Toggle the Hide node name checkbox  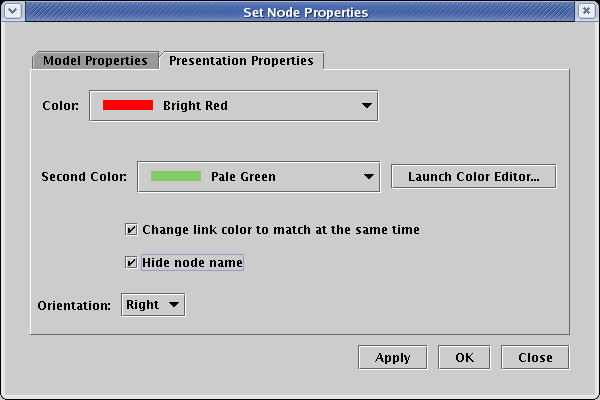pos(131,263)
